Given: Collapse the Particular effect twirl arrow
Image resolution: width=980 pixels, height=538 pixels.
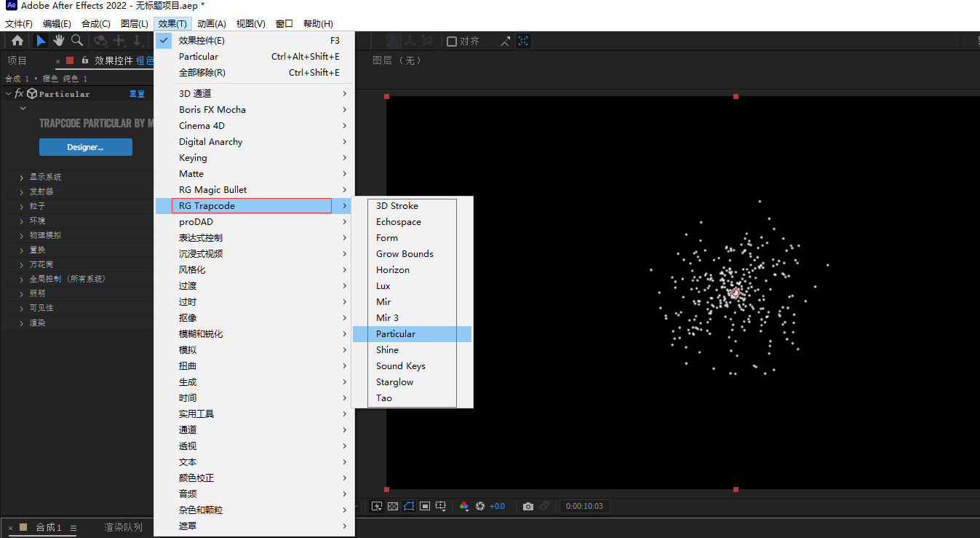Looking at the screenshot, I should coord(8,94).
